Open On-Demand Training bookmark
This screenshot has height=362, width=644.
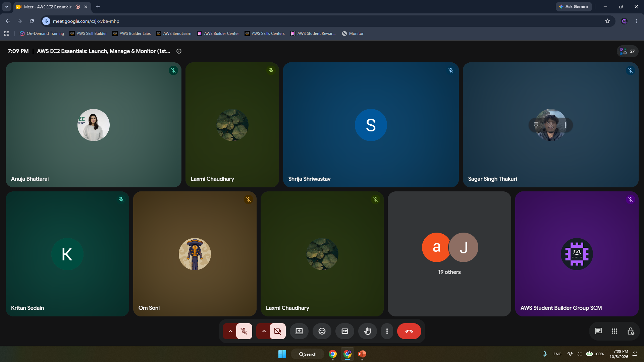(42, 34)
